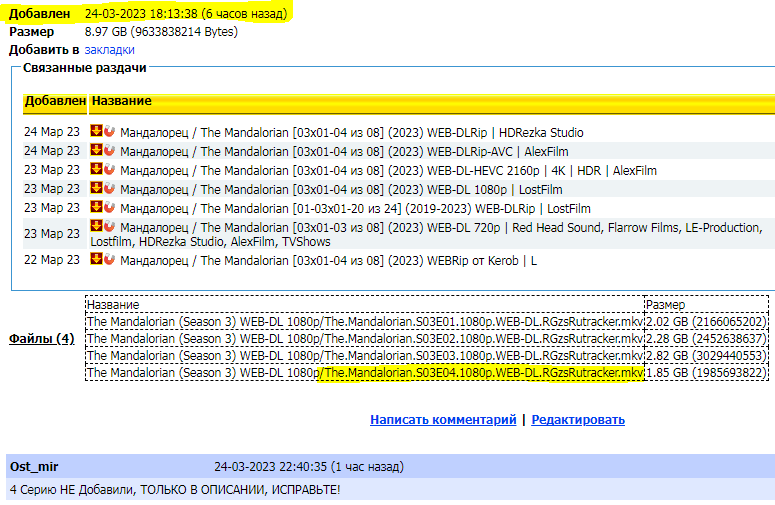Select comment timestamp 24-03-2023 22:40:35
Screen dimensions: 775x505
pyautogui.click(x=270, y=466)
